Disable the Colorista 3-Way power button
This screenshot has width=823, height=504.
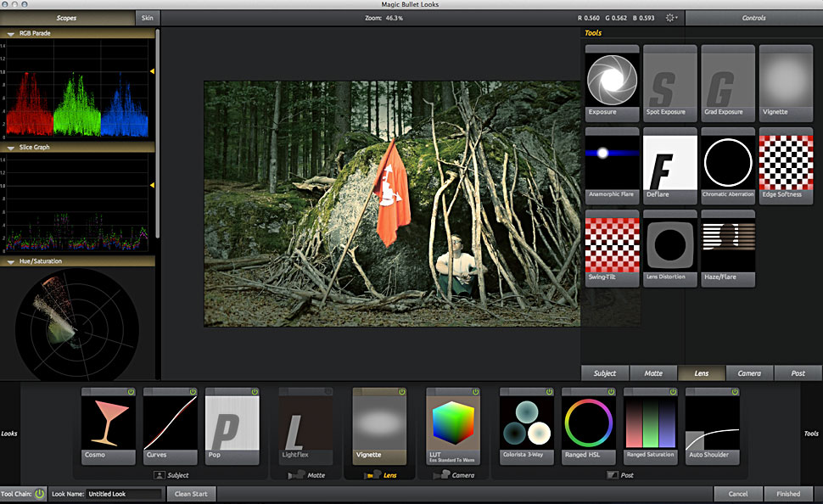pyautogui.click(x=549, y=392)
